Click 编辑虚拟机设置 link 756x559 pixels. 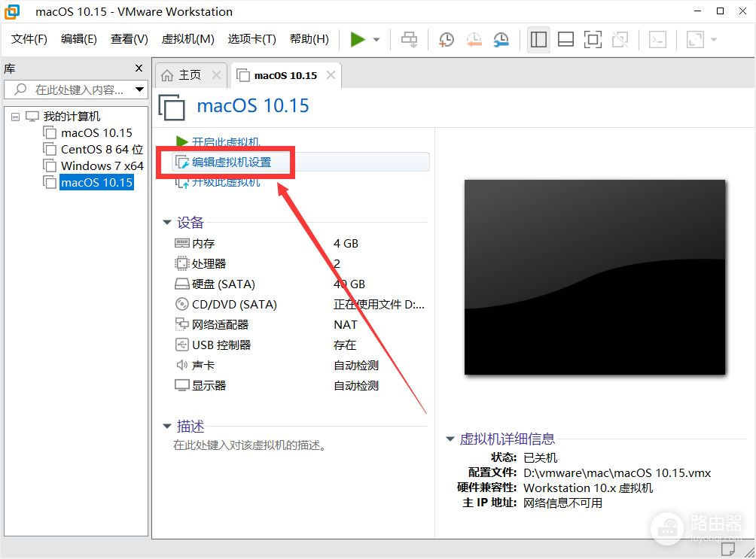231,162
